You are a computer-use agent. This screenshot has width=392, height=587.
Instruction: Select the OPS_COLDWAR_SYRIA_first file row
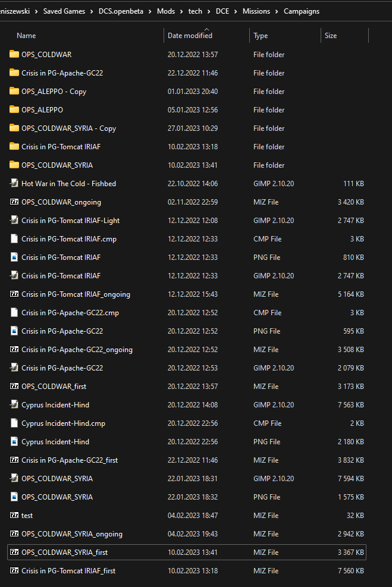186,552
